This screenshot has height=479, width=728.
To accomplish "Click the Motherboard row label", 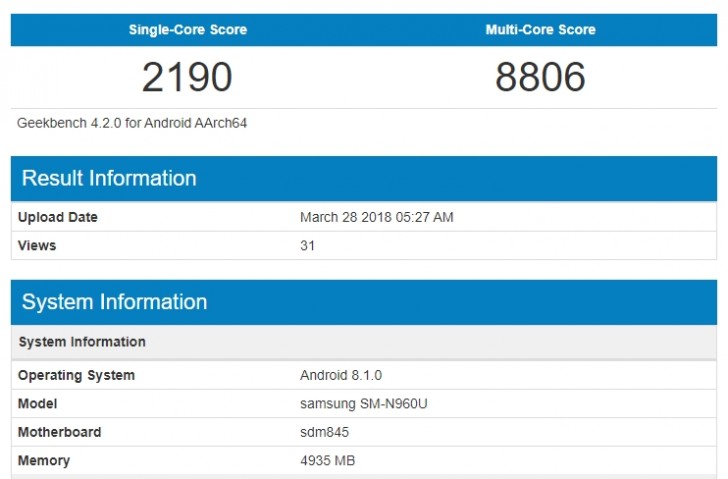I will (59, 432).
